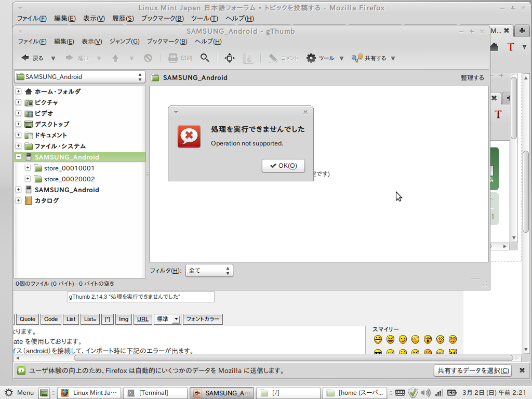
Task: Click the Quote button in the forum editor
Action: point(28,319)
